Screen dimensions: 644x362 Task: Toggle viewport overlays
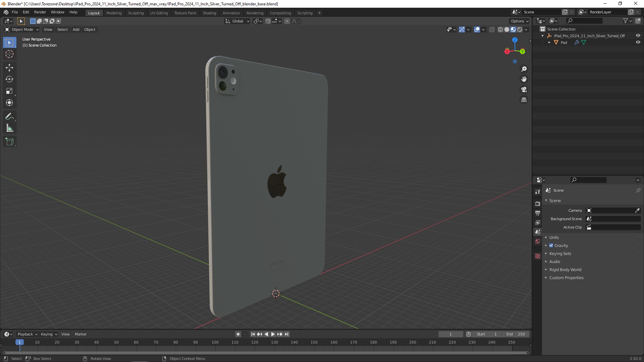tap(477, 29)
